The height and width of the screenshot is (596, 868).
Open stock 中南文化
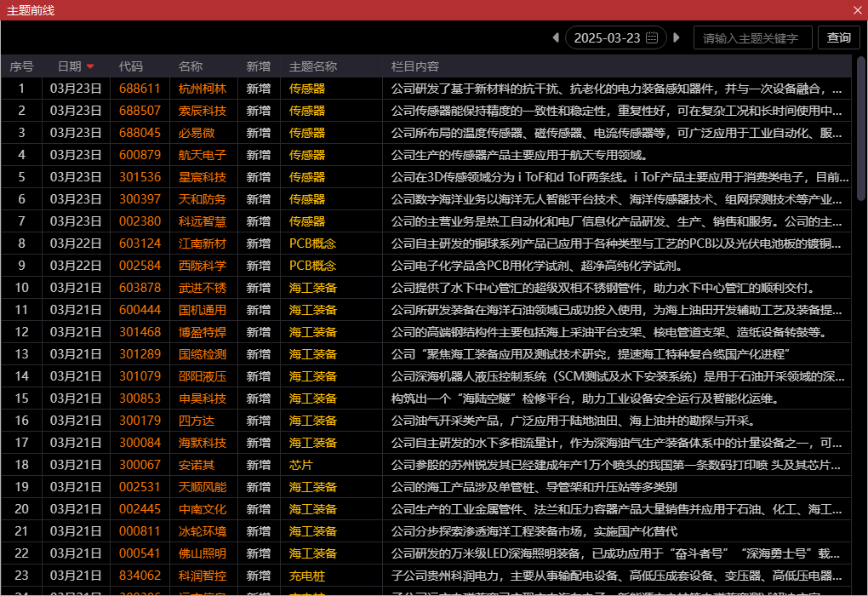coord(202,510)
